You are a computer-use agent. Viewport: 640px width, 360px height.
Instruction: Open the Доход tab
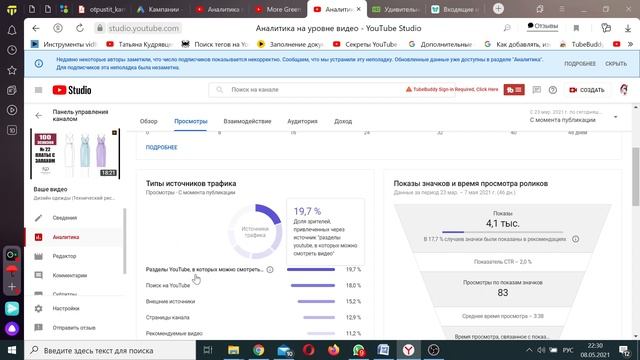pyautogui.click(x=343, y=121)
